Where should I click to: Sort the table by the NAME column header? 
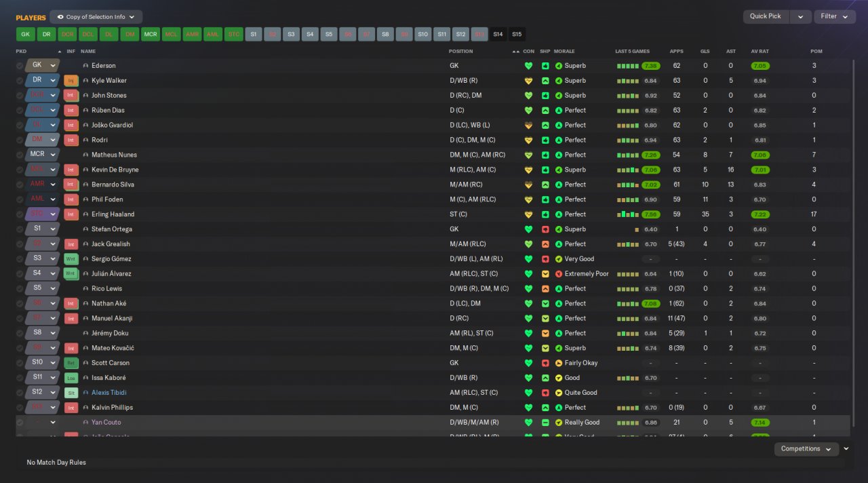[88, 52]
